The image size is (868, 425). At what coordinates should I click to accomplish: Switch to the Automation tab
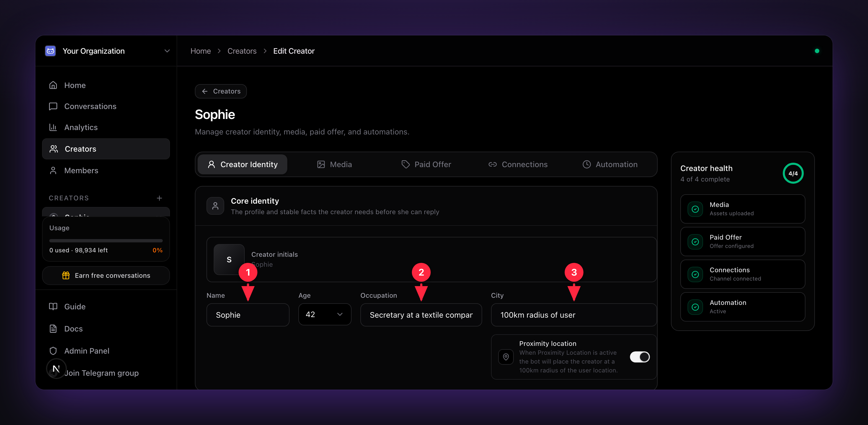pyautogui.click(x=610, y=164)
